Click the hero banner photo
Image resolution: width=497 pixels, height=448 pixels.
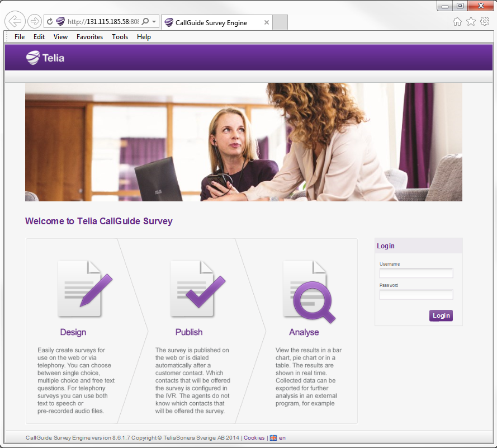(x=243, y=142)
